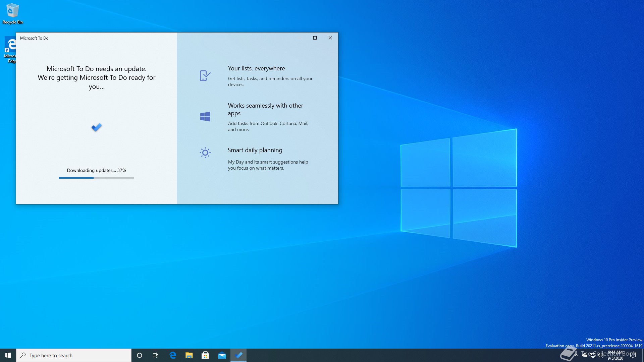Open the Action Center notifications icon
The width and height of the screenshot is (644, 362).
[633, 355]
